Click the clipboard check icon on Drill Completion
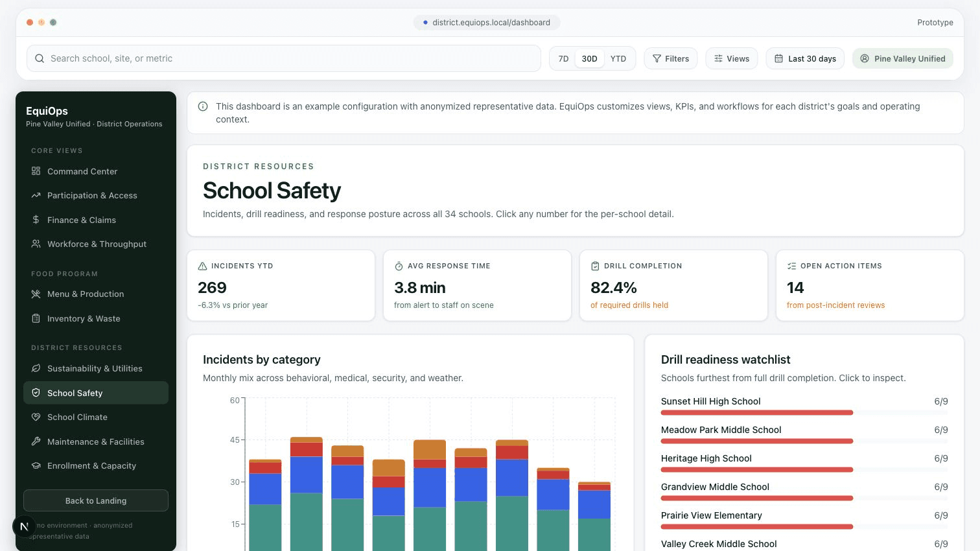The height and width of the screenshot is (551, 980). (595, 266)
